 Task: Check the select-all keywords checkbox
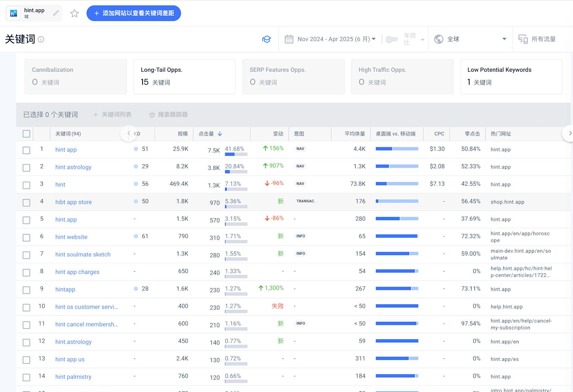(26, 134)
